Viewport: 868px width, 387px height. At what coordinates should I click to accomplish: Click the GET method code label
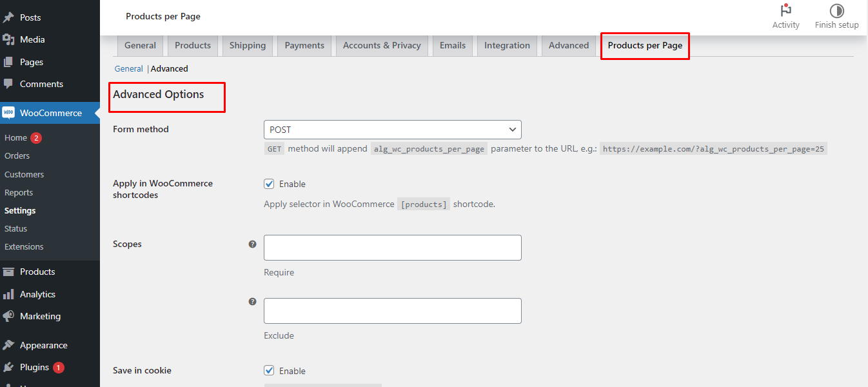click(275, 149)
